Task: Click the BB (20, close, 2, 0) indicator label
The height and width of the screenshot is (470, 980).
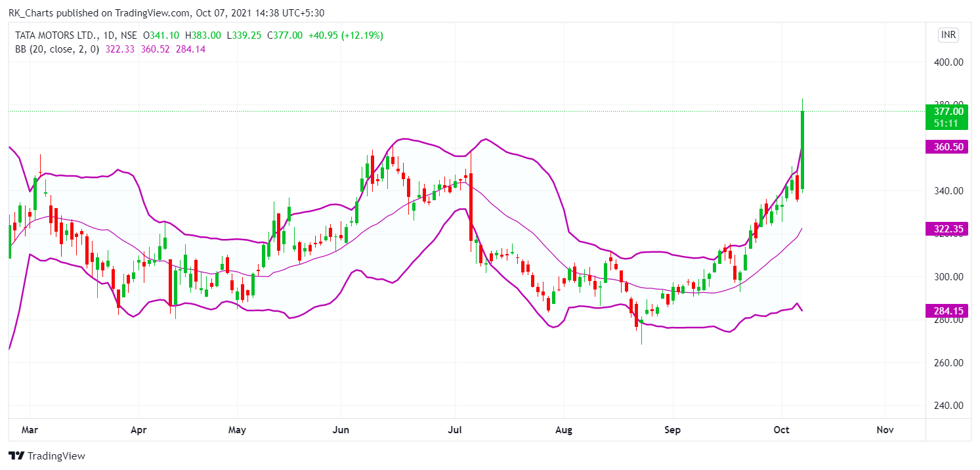Action: pyautogui.click(x=57, y=49)
